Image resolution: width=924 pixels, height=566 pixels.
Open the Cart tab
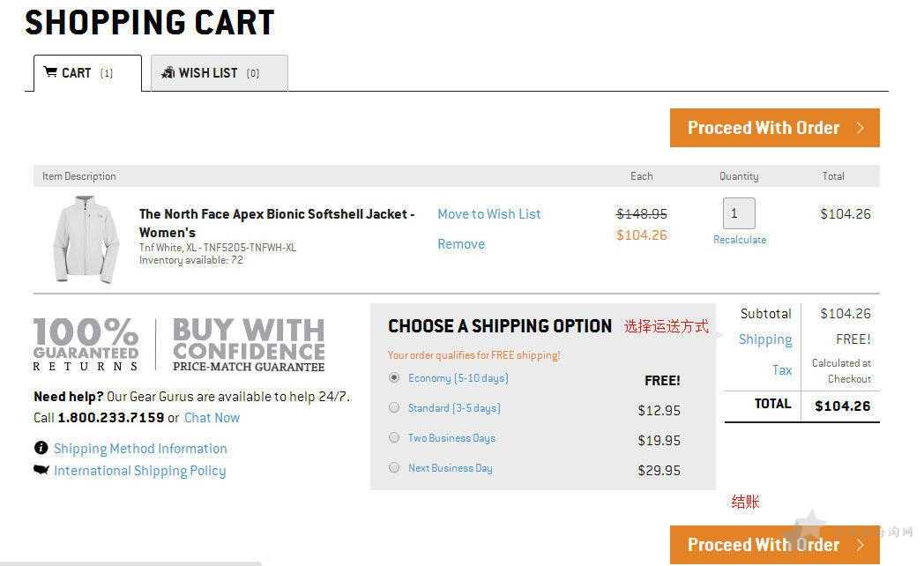coord(87,73)
